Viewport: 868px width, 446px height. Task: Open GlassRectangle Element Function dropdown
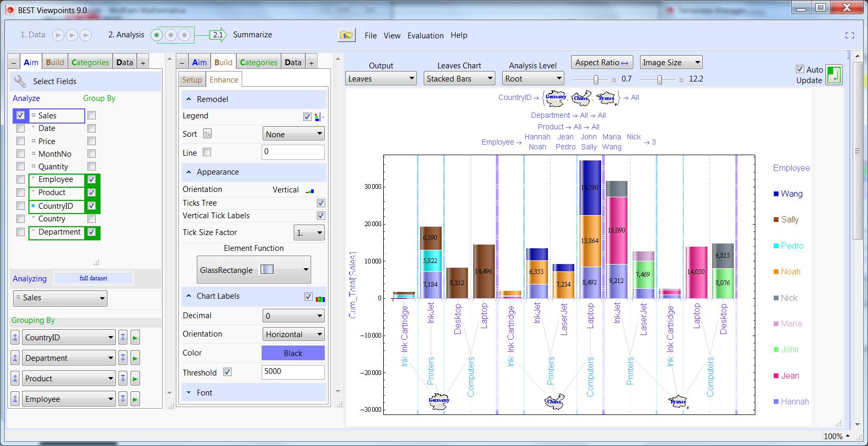pos(254,270)
